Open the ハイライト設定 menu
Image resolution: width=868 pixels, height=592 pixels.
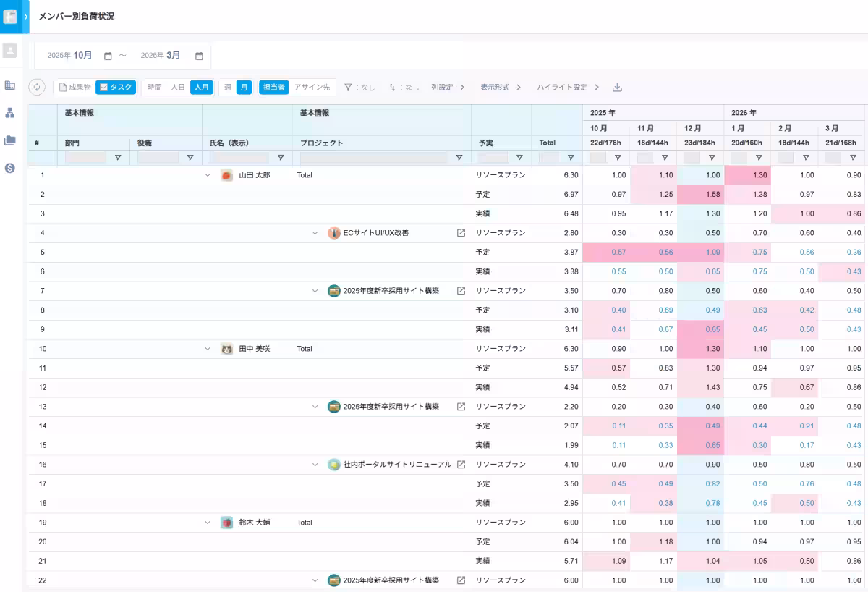[567, 87]
